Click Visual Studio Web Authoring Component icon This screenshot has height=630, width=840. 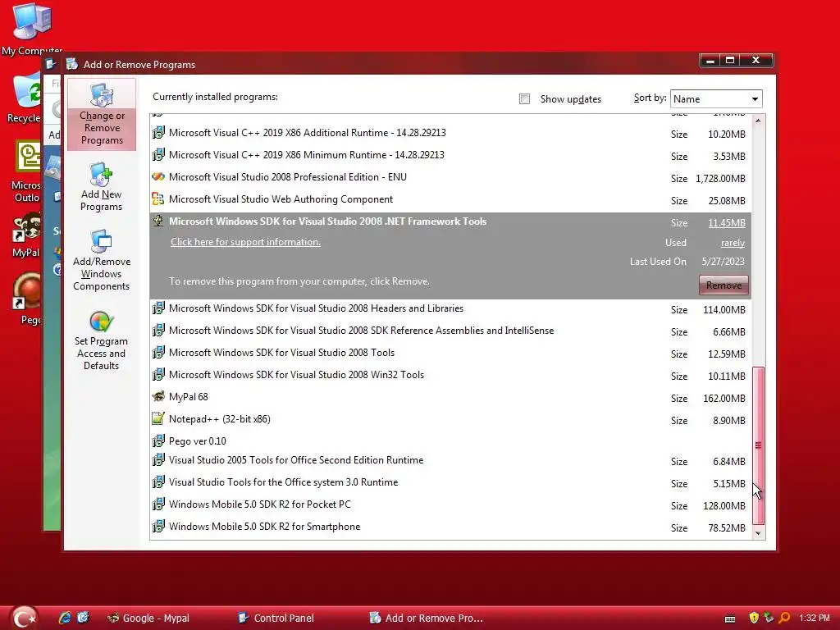[x=158, y=199]
